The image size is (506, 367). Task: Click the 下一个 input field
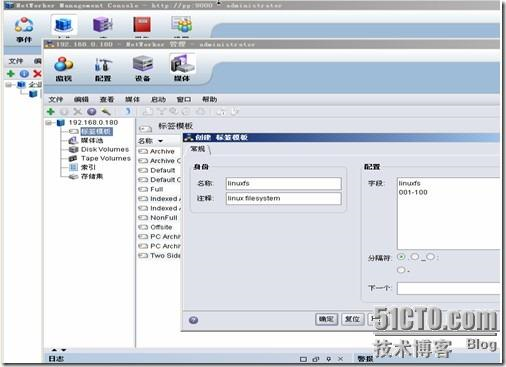[x=449, y=288]
